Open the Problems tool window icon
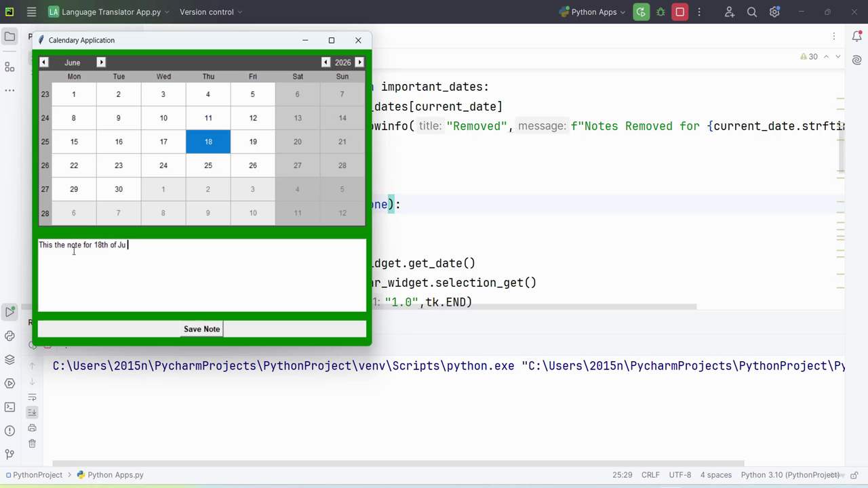This screenshot has height=488, width=868. 9,430
